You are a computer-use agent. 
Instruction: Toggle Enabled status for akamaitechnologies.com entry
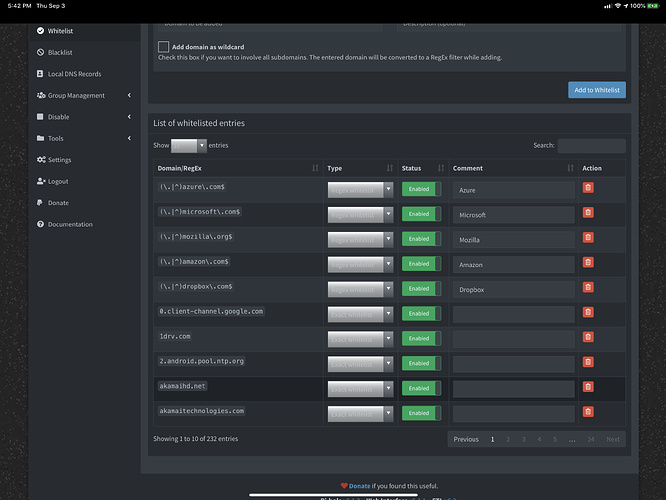point(421,413)
